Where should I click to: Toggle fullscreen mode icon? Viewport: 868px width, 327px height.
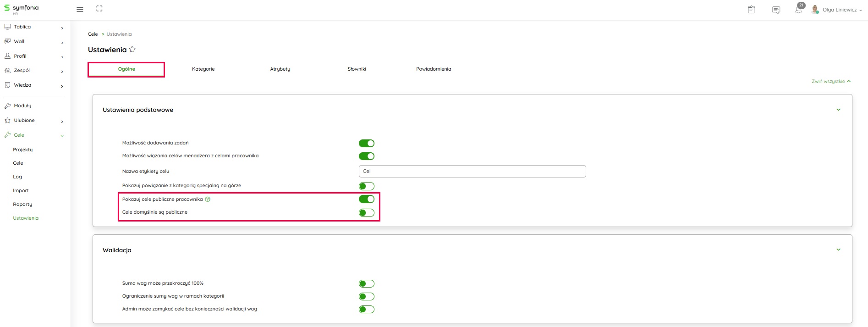pyautogui.click(x=99, y=9)
